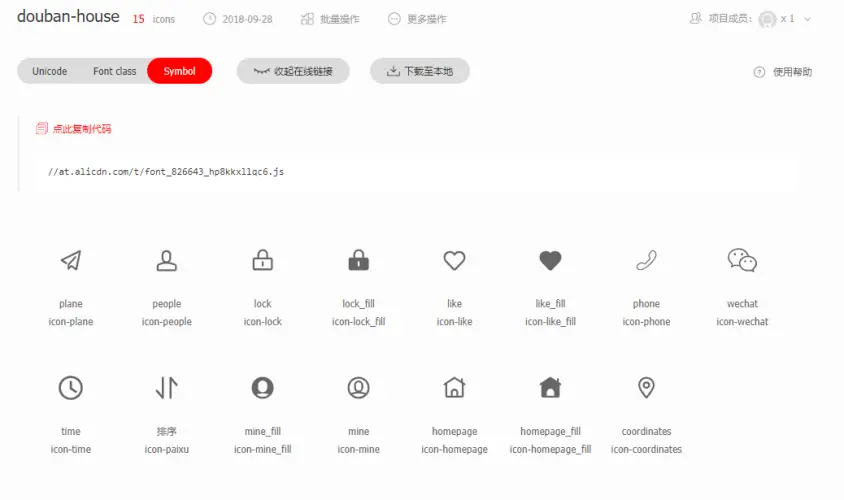Click the filled lock_fill icon

pos(358,260)
